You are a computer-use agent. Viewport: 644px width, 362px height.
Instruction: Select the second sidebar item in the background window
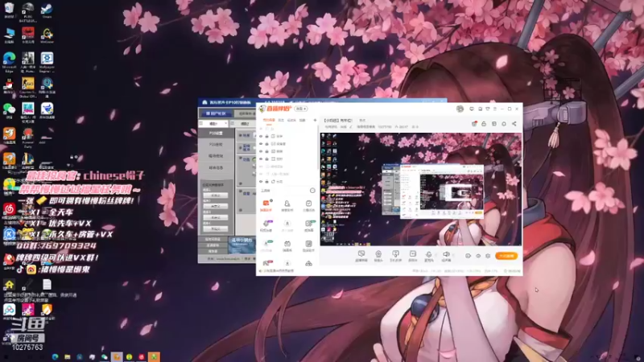216,145
